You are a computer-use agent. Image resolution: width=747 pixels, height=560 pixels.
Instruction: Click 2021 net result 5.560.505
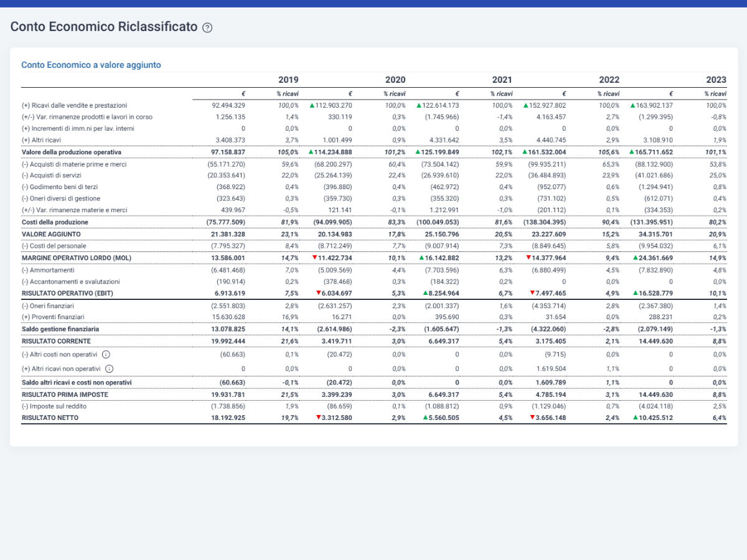click(444, 418)
